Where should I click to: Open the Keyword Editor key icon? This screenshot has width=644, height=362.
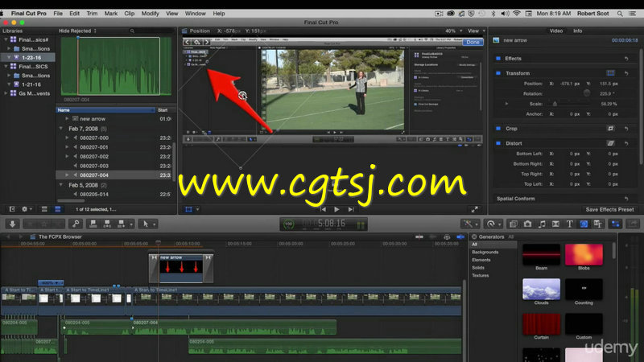[76, 224]
